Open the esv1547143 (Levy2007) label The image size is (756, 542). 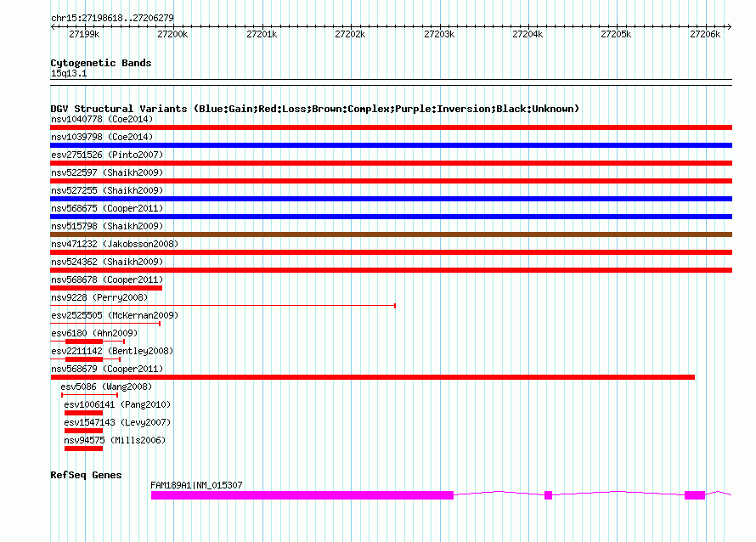tap(117, 422)
